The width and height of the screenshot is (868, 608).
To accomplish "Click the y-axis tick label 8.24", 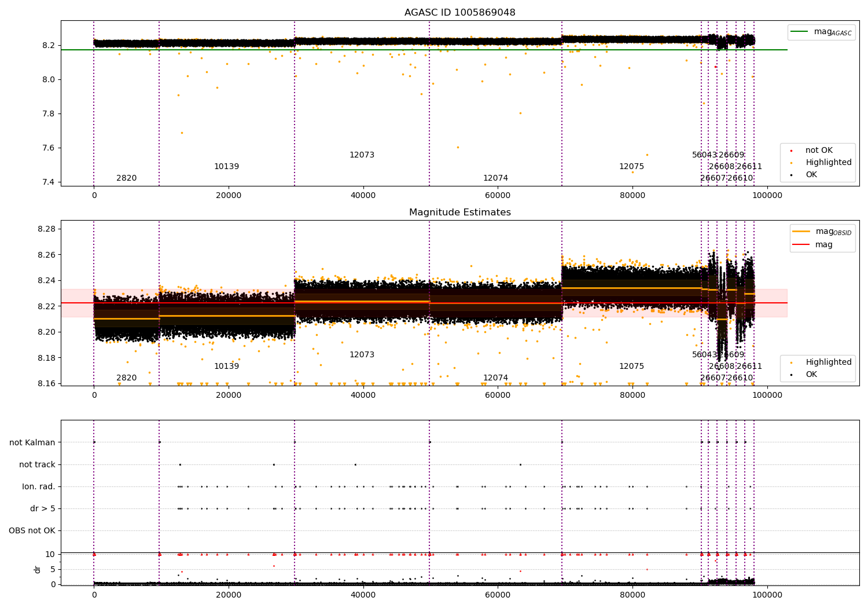I will pos(46,281).
